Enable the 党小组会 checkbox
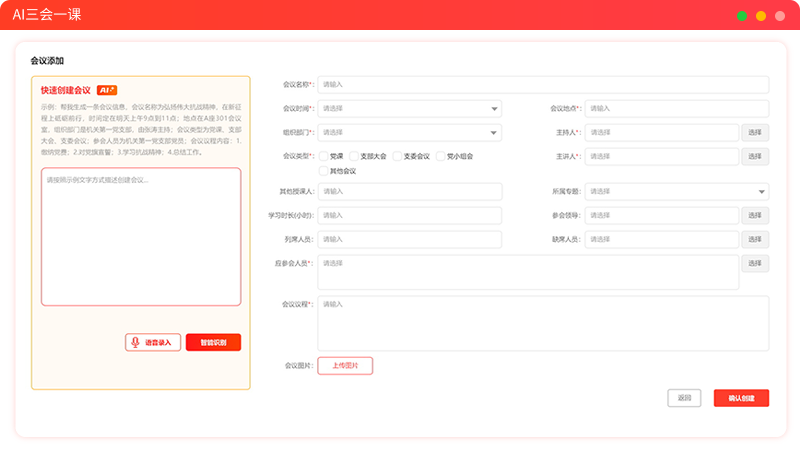Screen dimensions: 800x450 point(441,156)
